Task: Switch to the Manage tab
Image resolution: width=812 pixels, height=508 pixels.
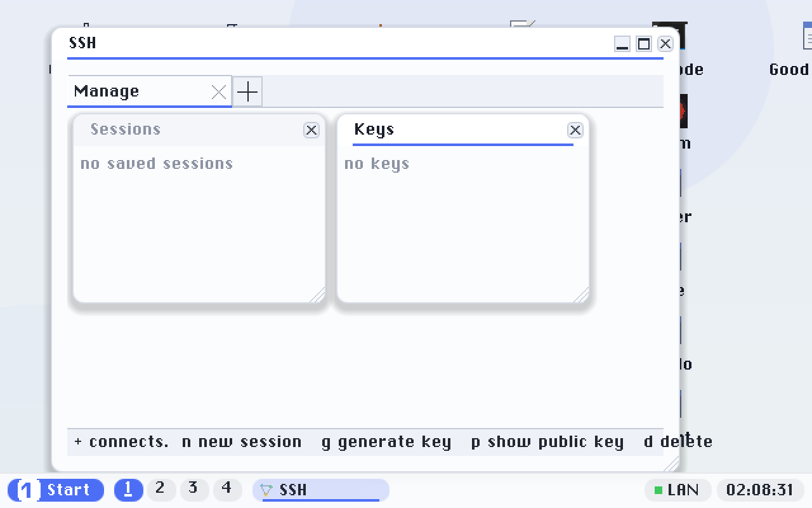Action: (x=149, y=91)
